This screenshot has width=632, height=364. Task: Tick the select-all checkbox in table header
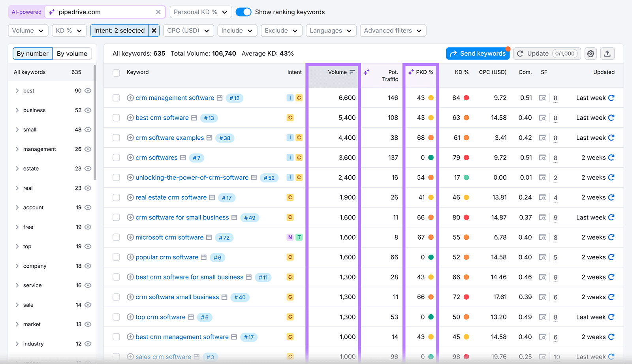tap(116, 73)
